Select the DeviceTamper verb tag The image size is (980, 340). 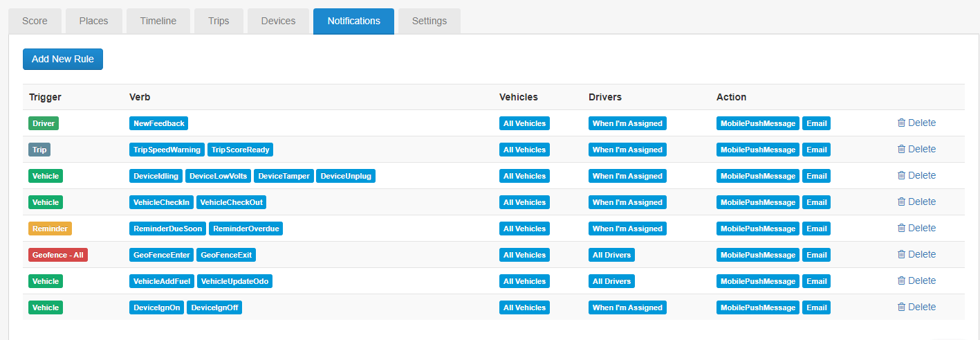point(284,176)
